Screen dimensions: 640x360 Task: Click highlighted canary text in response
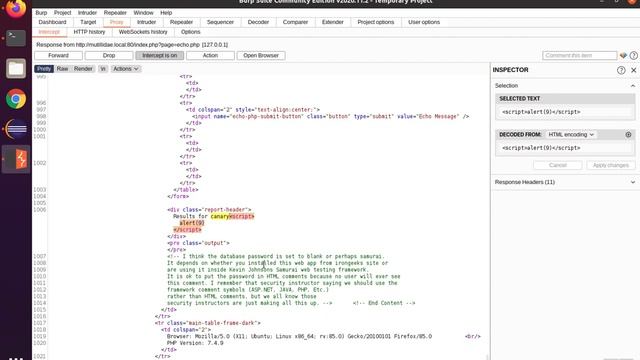(220, 216)
